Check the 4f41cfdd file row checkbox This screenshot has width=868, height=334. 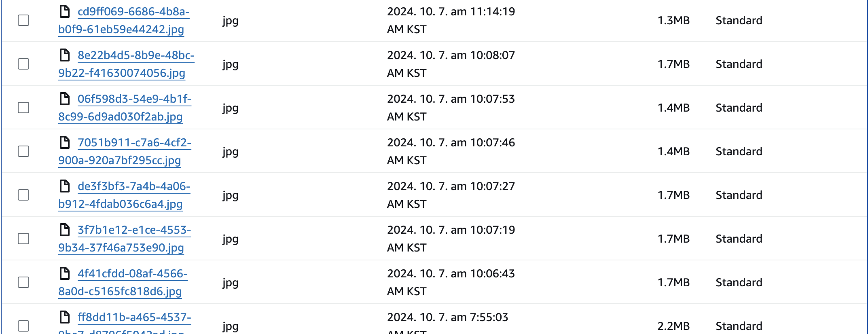(23, 282)
